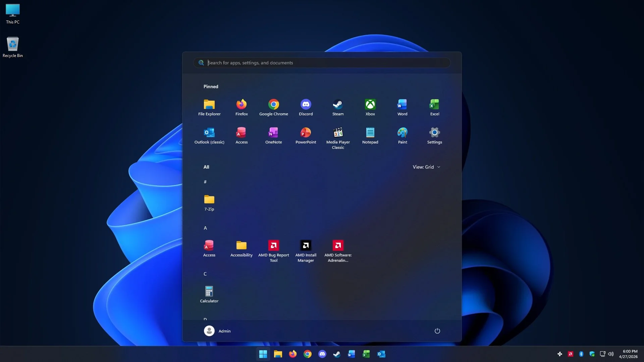The height and width of the screenshot is (362, 644).
Task: Launch AMD Install Manager
Action: (306, 251)
